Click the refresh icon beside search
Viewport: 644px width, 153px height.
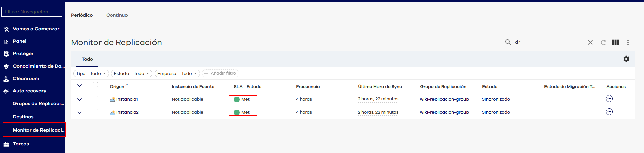[604, 42]
